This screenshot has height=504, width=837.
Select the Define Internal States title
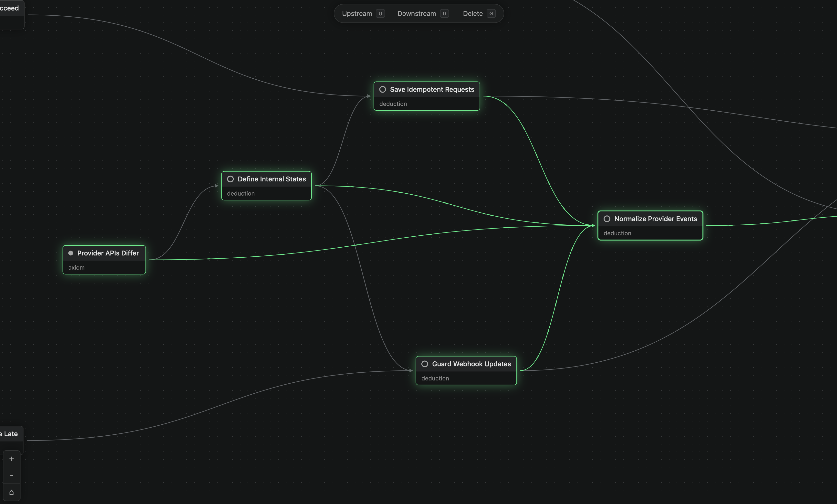(x=272, y=179)
